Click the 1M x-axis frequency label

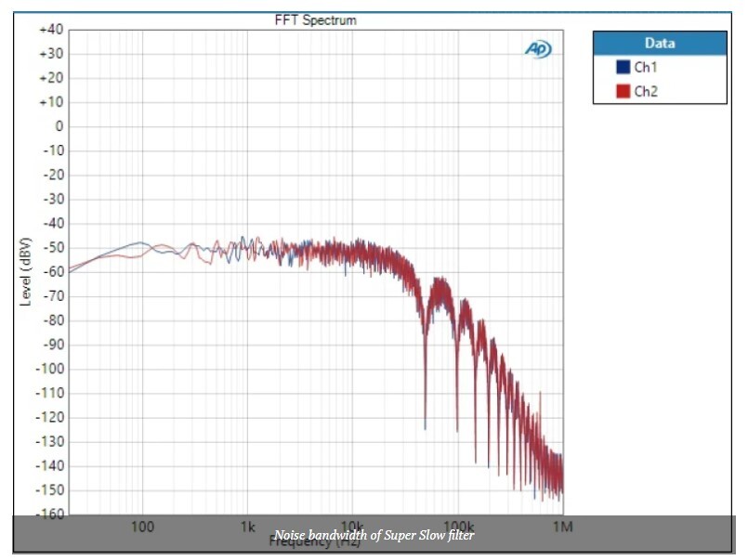click(562, 527)
